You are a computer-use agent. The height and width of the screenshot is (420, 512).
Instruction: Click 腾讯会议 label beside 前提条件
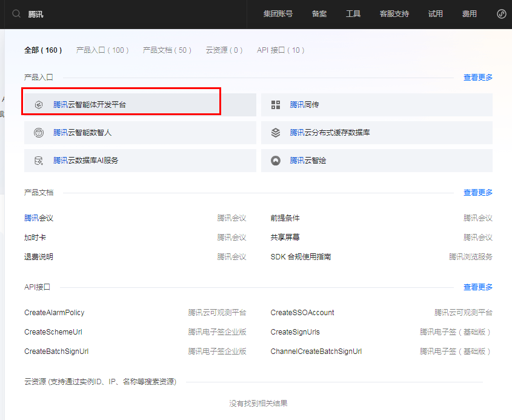[477, 218]
